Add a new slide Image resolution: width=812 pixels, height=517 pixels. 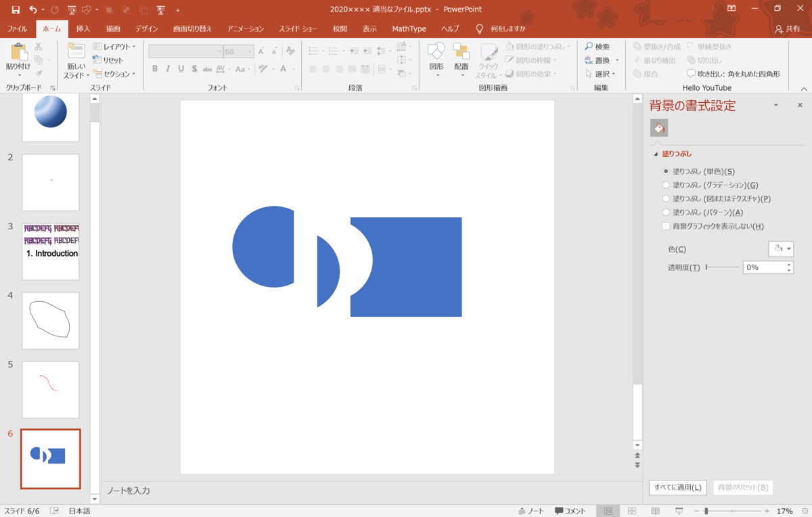click(x=76, y=61)
